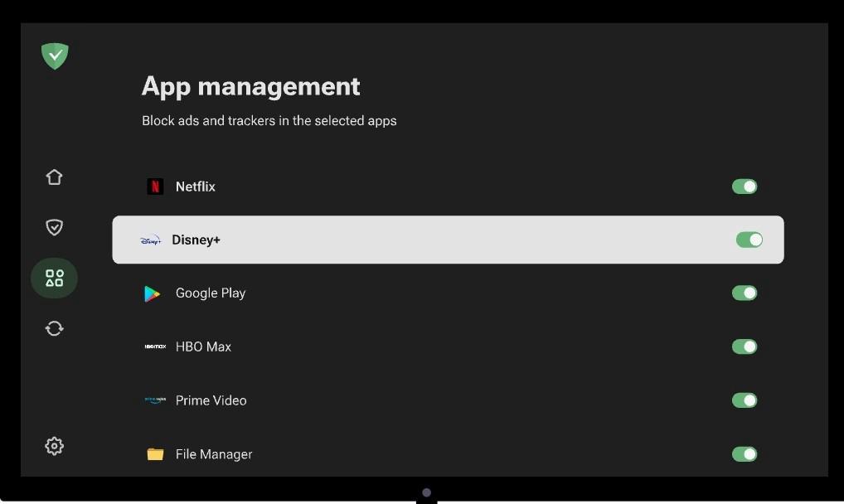Screen dimensions: 844x504
Task: Disable blocking for Google Play
Action: [x=744, y=293]
